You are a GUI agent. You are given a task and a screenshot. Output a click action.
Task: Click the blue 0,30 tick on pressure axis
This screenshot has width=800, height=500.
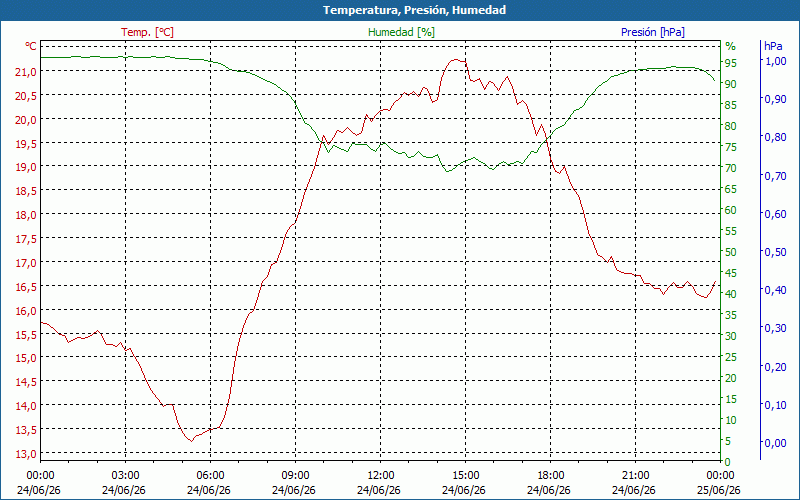[x=775, y=328]
